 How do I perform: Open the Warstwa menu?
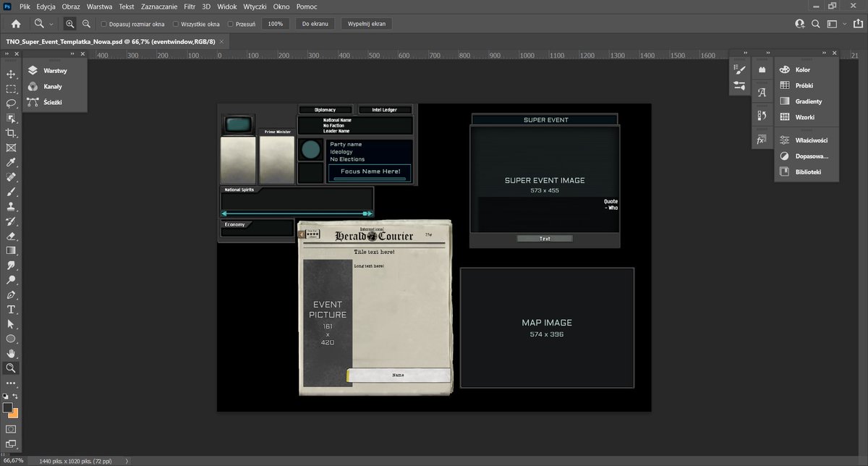(x=99, y=7)
